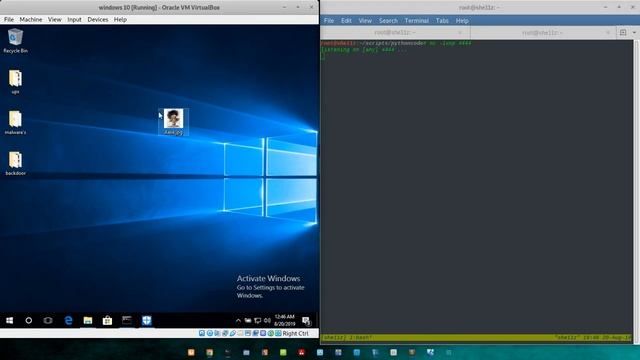Image resolution: width=640 pixels, height=360 pixels.
Task: Open the volume control in Windows tray
Action: tap(267, 320)
